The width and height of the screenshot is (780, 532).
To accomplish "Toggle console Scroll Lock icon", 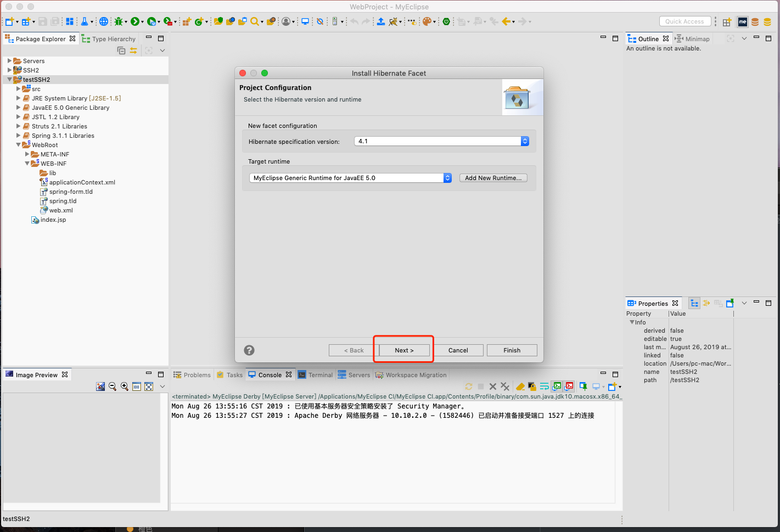I will [532, 387].
